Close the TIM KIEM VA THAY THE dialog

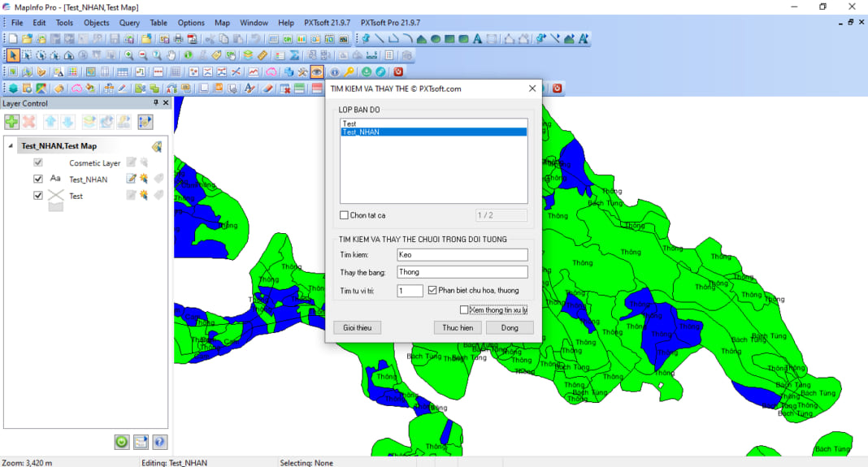(532, 89)
